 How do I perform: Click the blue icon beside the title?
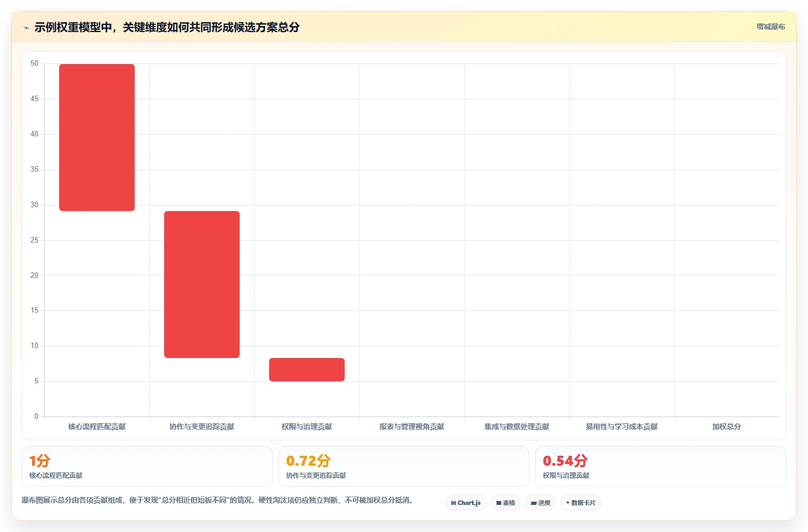pyautogui.click(x=26, y=28)
